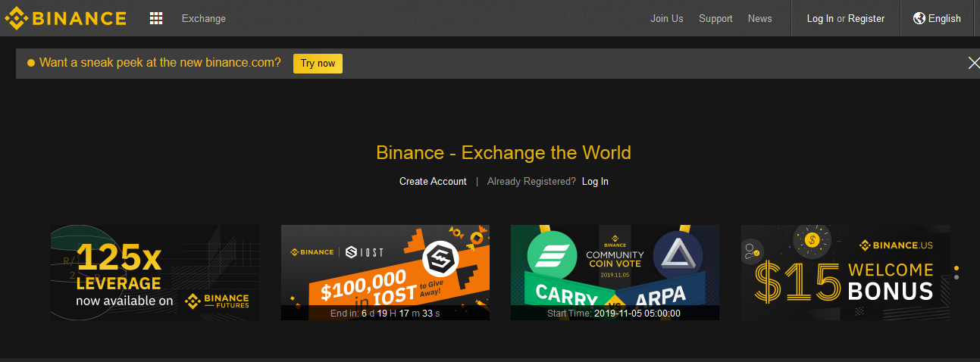Open the 125x Leverage futures banner
Viewport: 980px width, 362px height.
click(155, 273)
